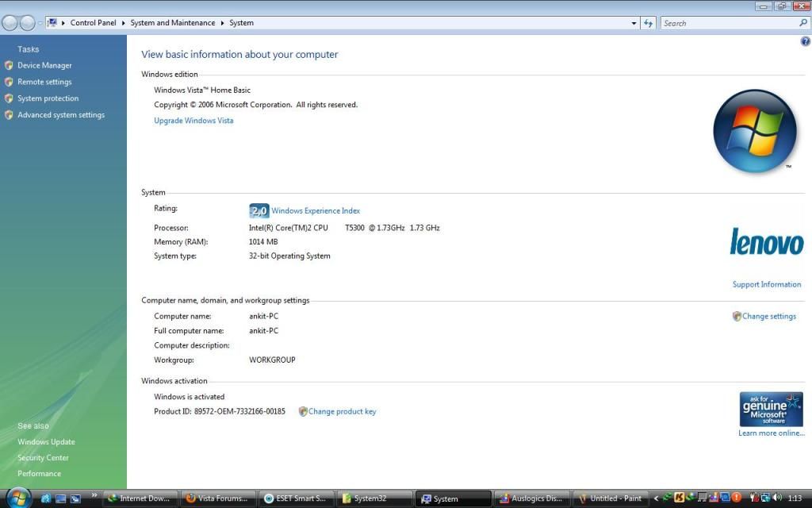The height and width of the screenshot is (508, 812).
Task: Click the first quick launch icon beside Start
Action: click(45, 498)
